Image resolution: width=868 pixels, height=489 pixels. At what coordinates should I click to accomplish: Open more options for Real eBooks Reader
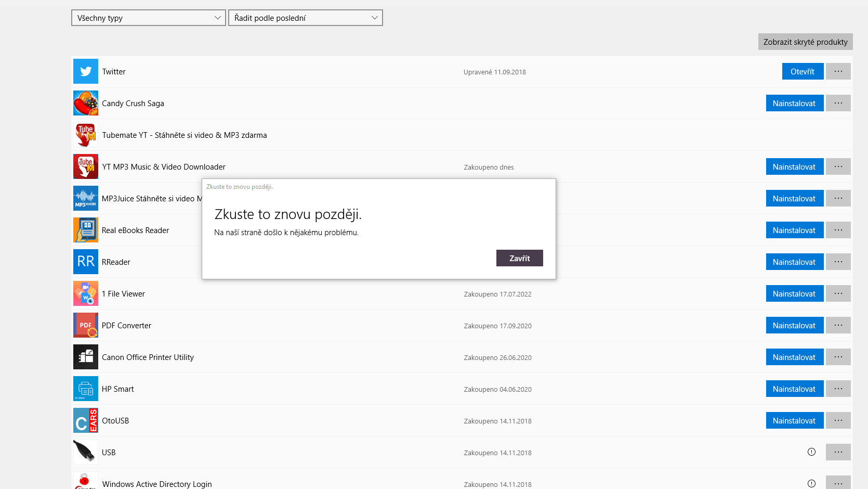838,230
